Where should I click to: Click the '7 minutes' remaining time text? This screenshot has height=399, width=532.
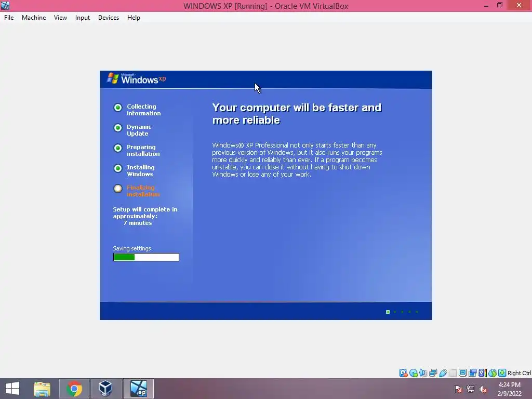137,223
